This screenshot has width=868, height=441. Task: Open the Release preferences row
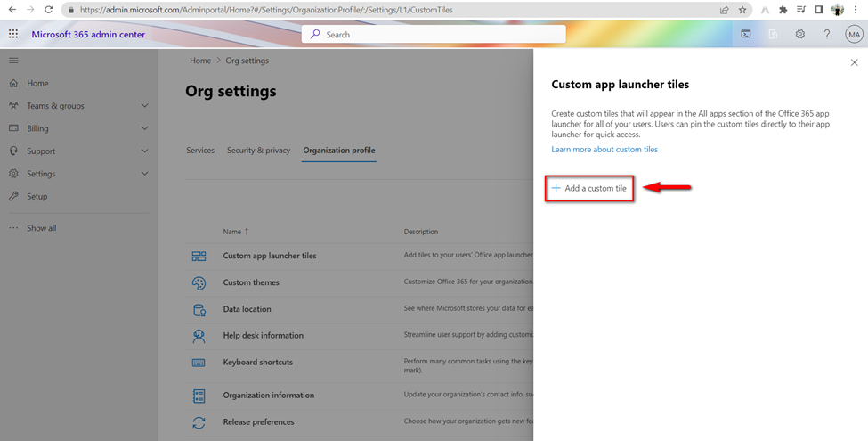(360, 422)
